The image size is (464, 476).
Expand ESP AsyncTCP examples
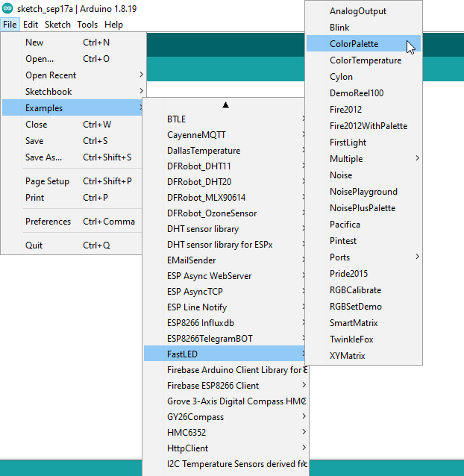(x=225, y=292)
